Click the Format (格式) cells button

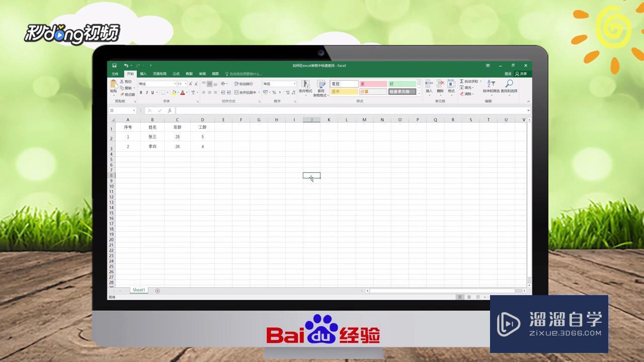(451, 86)
